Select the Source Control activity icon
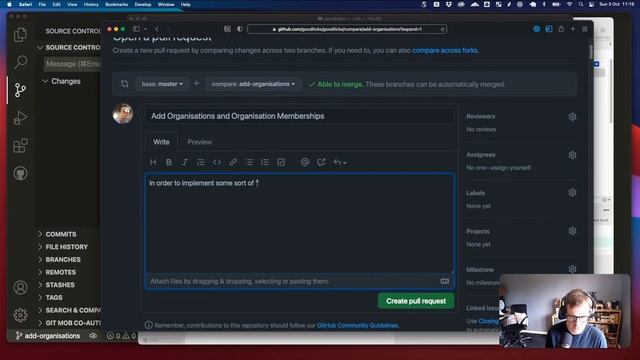Screen dimensions: 640x360 (20, 90)
